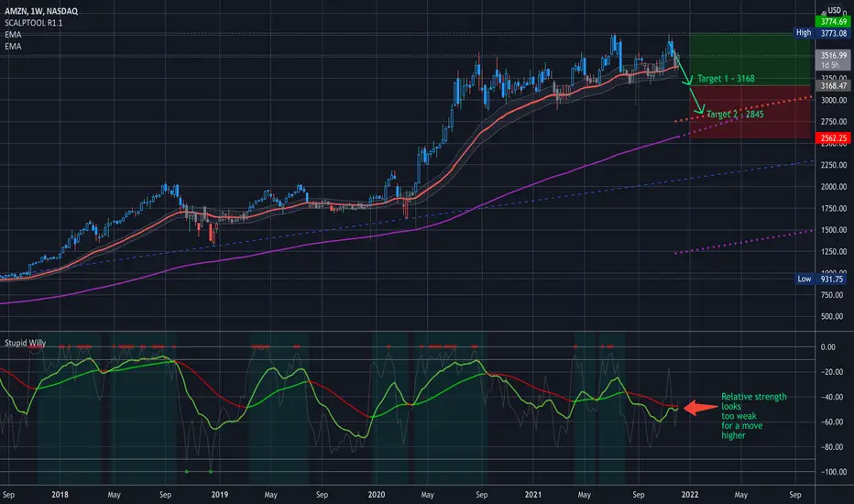854x504 pixels.
Task: Click the red 2562.25 stop price label
Action: tap(833, 137)
